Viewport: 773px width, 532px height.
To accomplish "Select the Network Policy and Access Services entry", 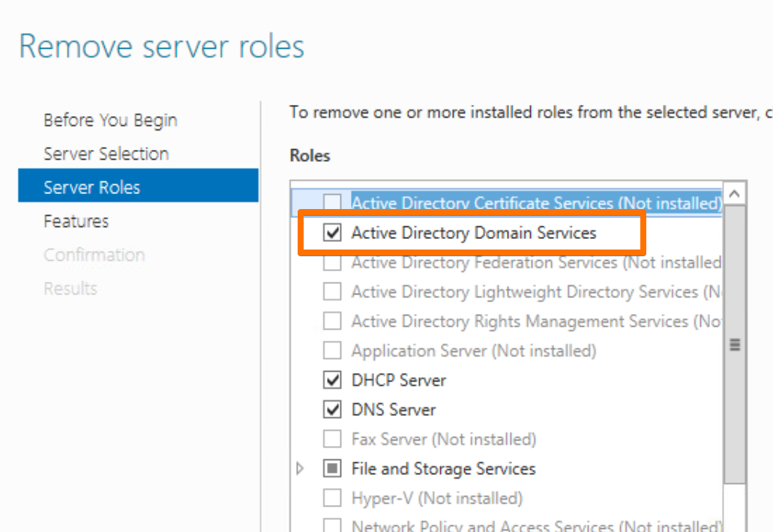I will click(x=525, y=526).
